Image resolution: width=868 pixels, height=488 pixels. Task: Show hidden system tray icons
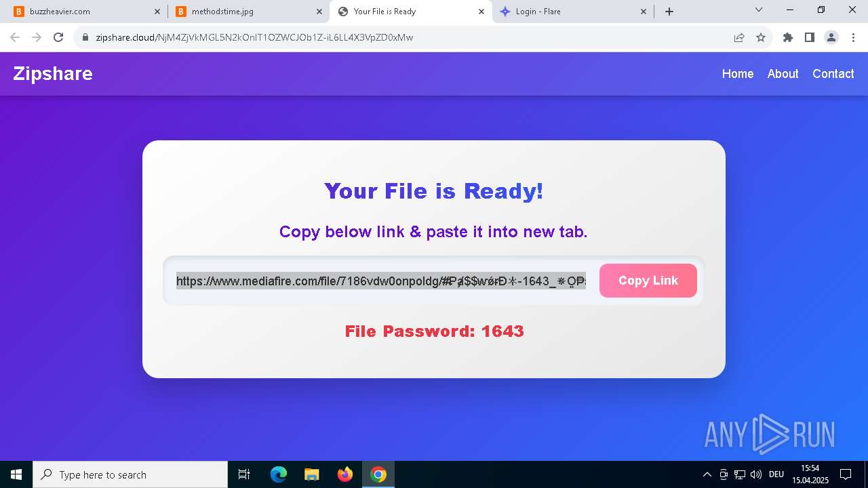[x=707, y=474]
